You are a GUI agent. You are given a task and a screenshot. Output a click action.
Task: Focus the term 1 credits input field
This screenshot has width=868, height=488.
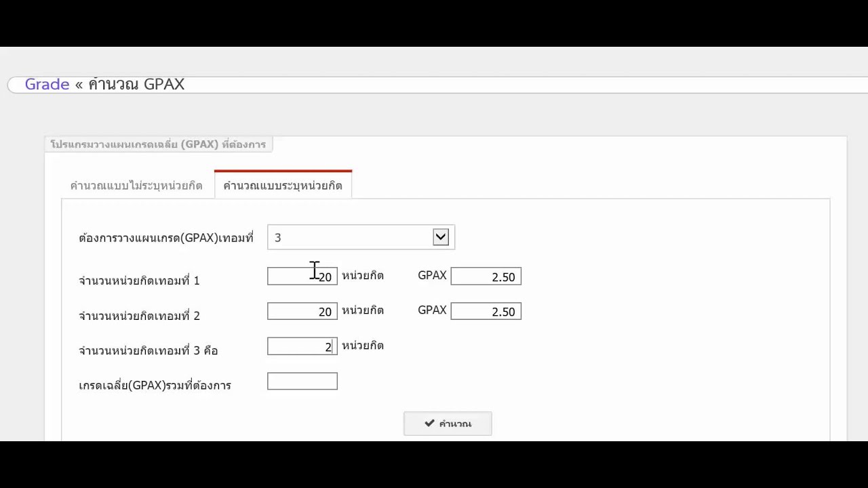(302, 277)
